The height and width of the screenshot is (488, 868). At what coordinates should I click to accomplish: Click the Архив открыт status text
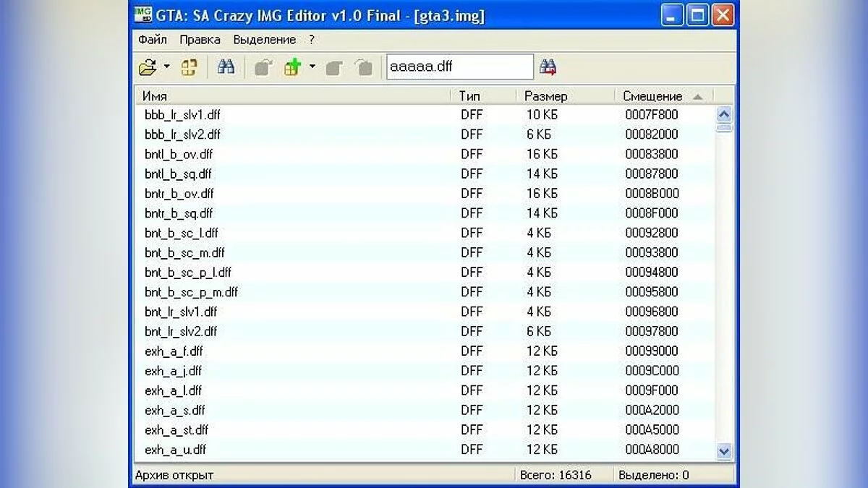174,475
